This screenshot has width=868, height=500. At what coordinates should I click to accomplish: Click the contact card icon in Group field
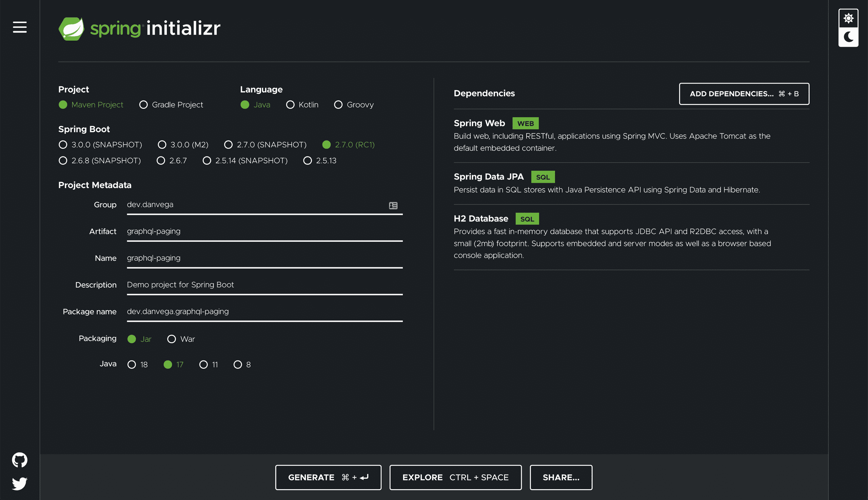(393, 205)
